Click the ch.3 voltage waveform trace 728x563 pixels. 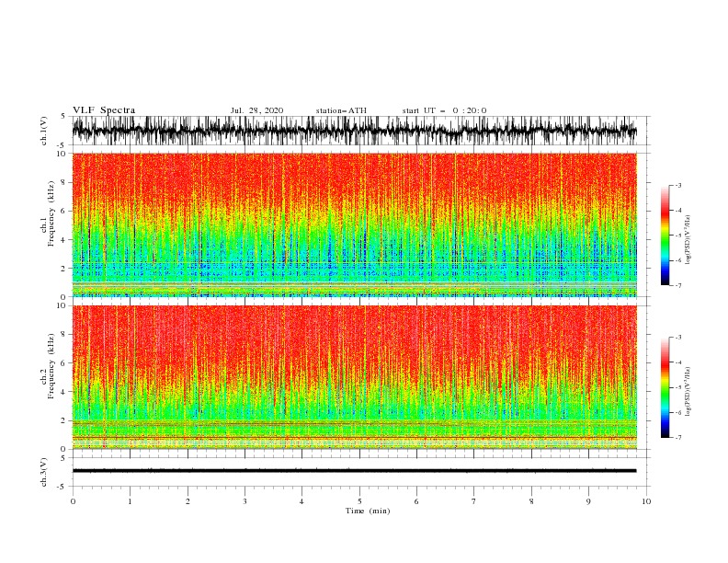(355, 471)
